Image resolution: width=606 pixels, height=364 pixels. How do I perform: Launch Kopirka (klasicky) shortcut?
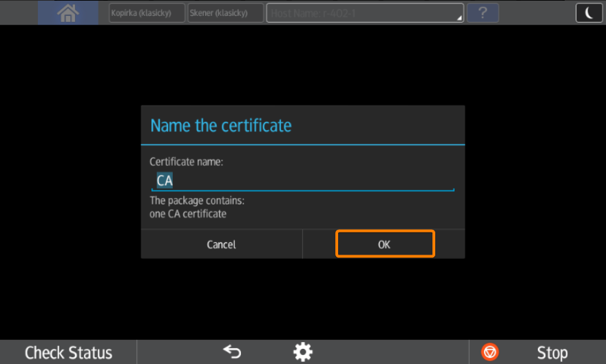click(147, 13)
